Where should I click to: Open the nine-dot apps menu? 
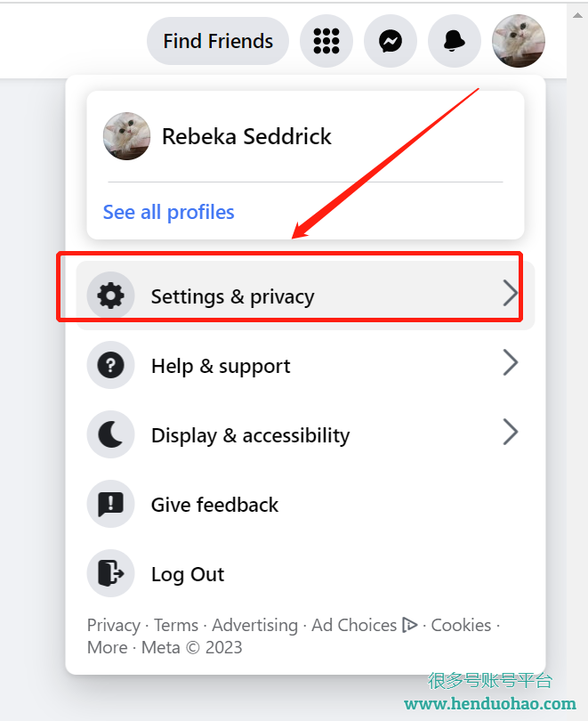pyautogui.click(x=326, y=41)
